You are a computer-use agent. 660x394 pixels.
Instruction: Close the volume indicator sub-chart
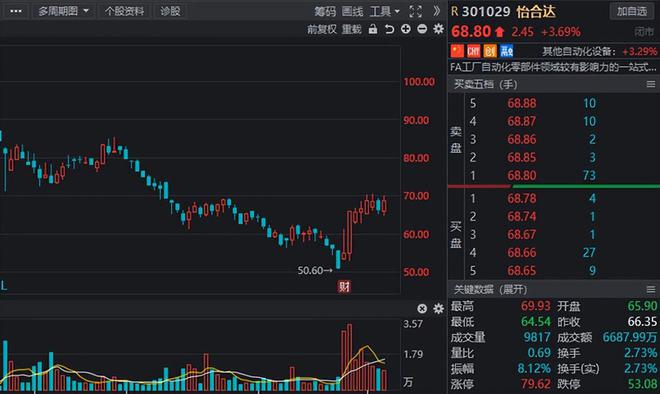click(x=422, y=309)
